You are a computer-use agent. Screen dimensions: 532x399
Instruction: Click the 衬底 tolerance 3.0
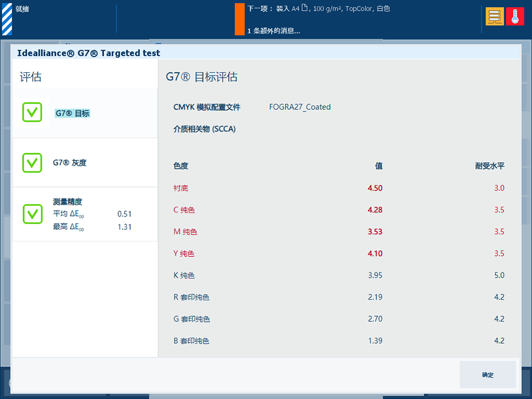(499, 188)
